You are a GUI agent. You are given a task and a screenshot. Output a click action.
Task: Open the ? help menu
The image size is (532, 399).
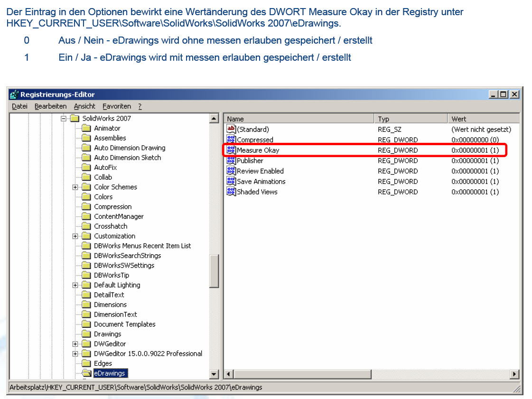tap(140, 106)
